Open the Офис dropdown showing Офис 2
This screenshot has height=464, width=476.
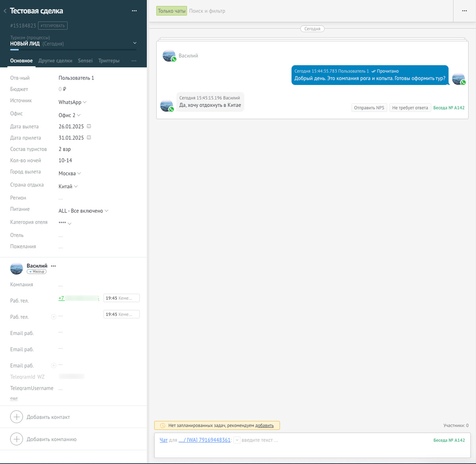tap(69, 115)
